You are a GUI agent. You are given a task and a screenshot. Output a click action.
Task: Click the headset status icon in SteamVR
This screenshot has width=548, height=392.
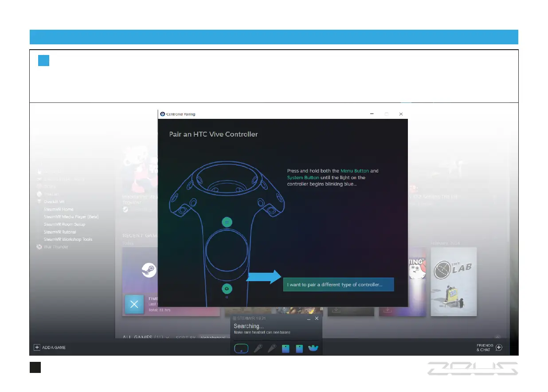[241, 349]
